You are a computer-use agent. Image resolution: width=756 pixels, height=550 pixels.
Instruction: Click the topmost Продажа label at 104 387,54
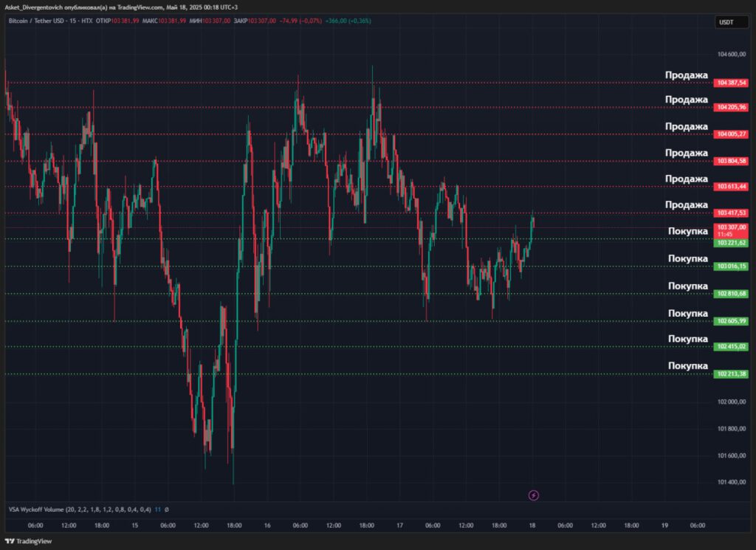pyautogui.click(x=686, y=75)
